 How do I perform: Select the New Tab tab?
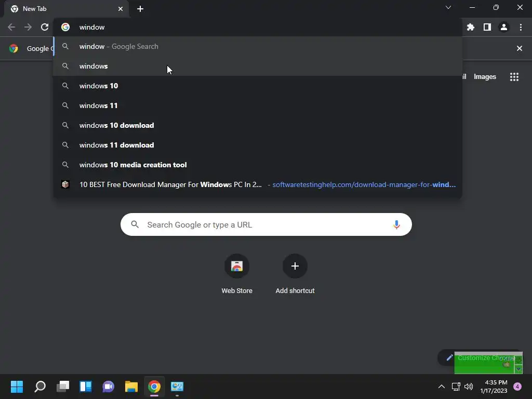[66, 9]
